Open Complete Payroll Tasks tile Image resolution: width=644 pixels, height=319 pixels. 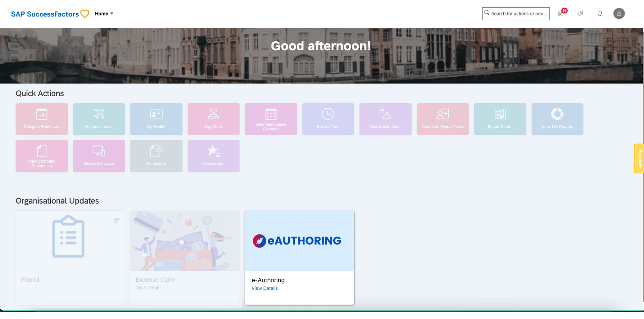click(x=443, y=119)
